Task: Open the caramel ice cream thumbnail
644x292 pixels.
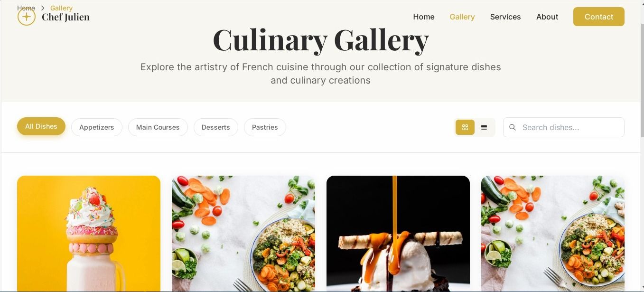Action: (x=398, y=234)
